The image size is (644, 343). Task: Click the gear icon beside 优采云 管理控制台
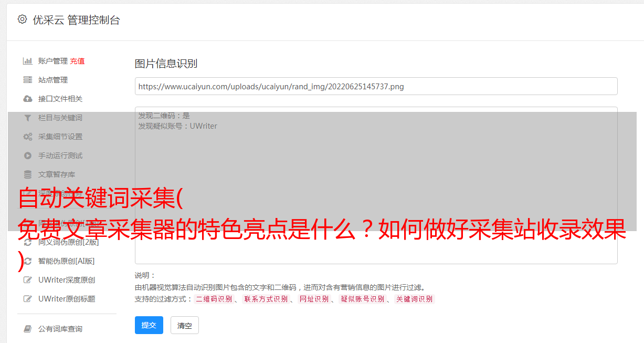click(x=22, y=19)
